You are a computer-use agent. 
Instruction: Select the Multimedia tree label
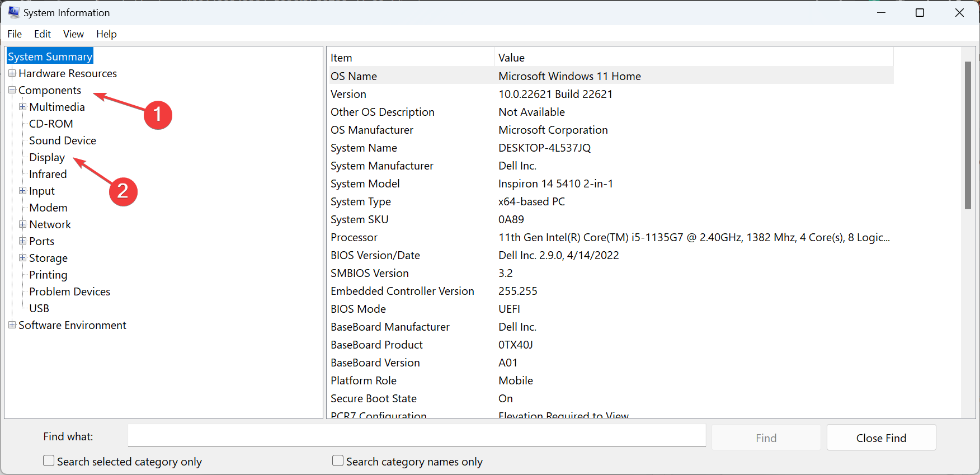pos(57,107)
